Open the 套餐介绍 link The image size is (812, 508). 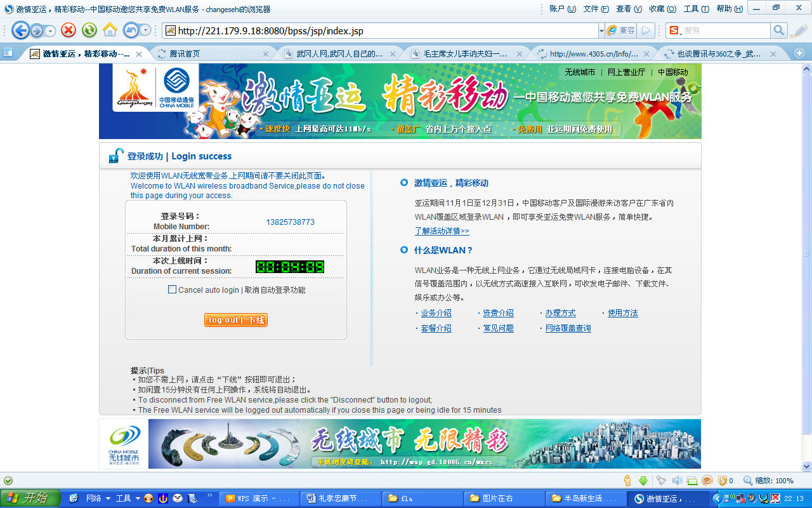pyautogui.click(x=436, y=328)
